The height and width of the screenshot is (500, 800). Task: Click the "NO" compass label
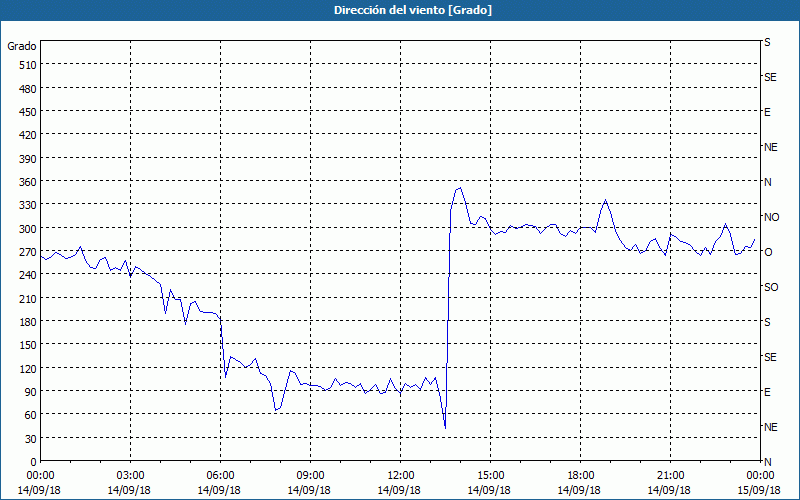(771, 217)
